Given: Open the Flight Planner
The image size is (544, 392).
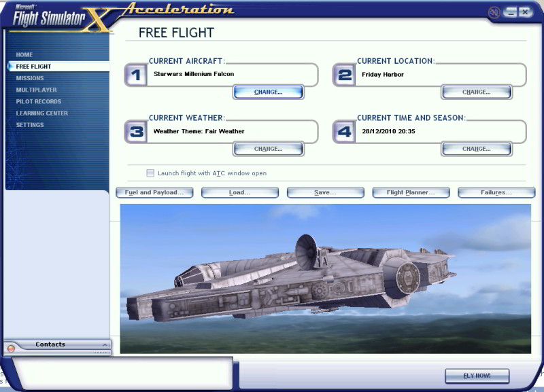Looking at the screenshot, I should [411, 192].
